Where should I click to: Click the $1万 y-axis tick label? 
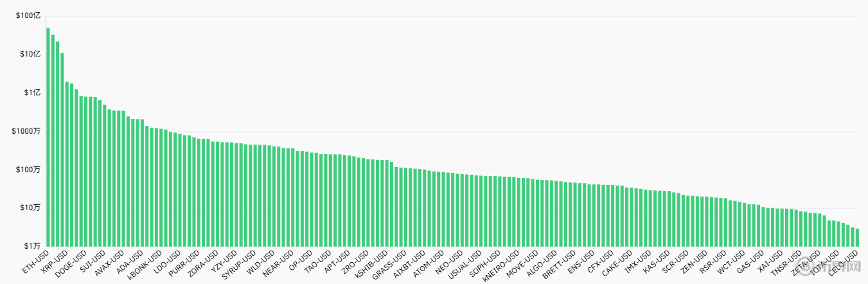(x=31, y=246)
